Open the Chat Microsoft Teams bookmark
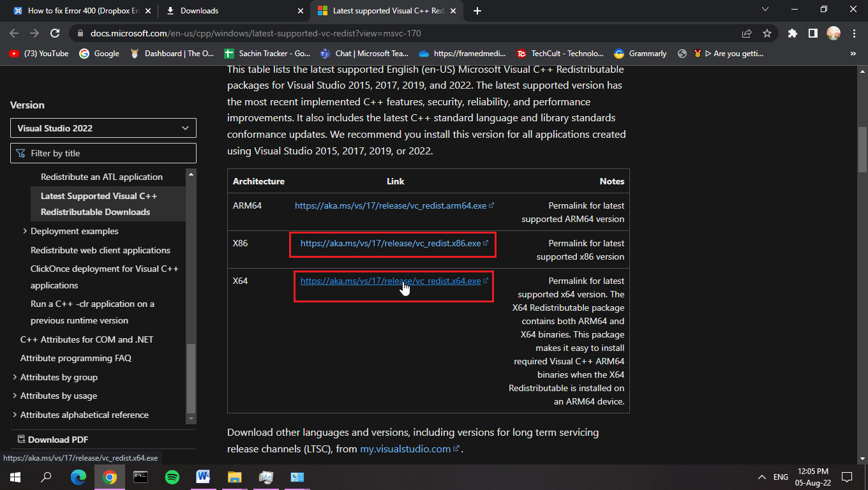868x490 pixels. click(x=364, y=54)
